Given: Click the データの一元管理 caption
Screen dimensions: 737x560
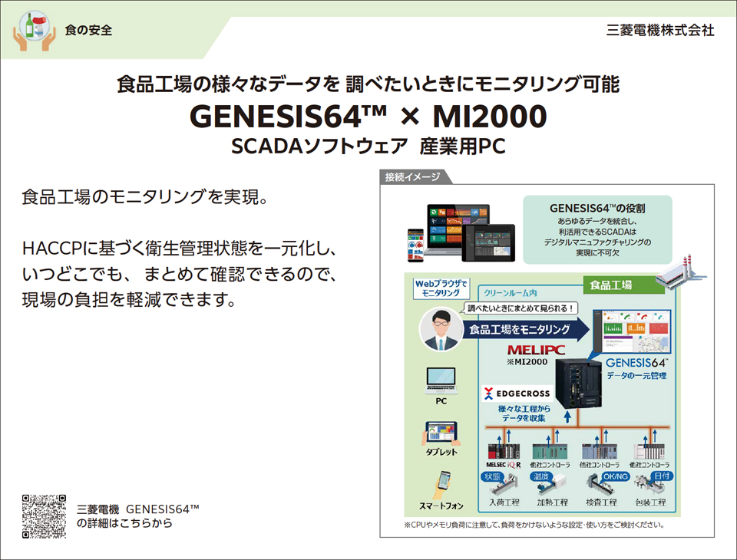Looking at the screenshot, I should [x=636, y=375].
